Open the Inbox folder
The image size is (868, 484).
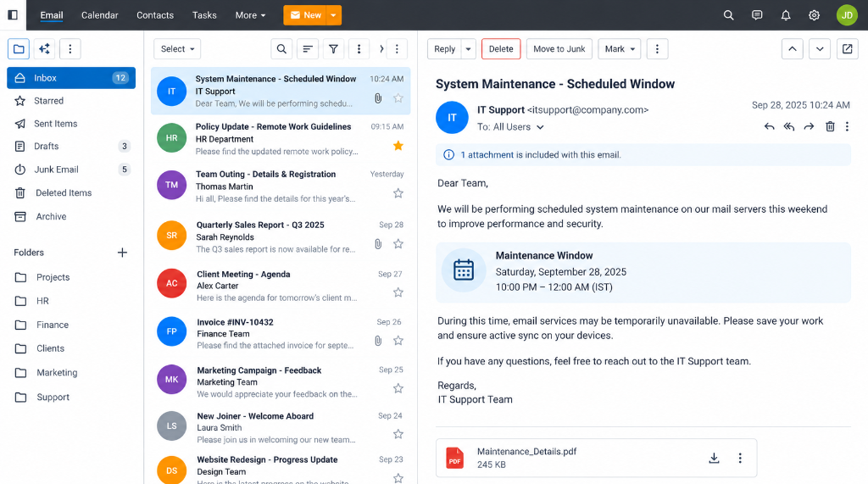(x=71, y=78)
